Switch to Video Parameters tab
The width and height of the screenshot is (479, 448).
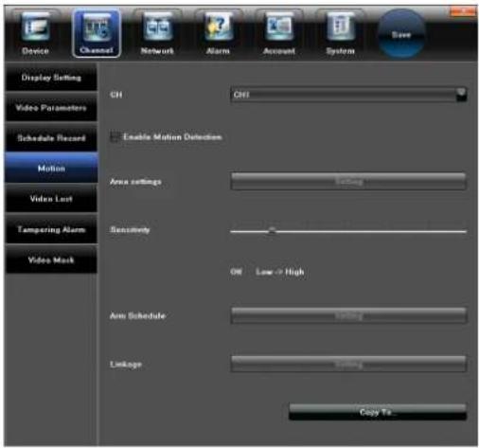[51, 108]
